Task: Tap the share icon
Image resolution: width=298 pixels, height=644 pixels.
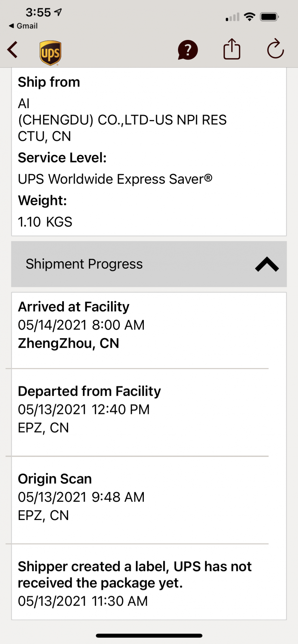Action: tap(232, 49)
